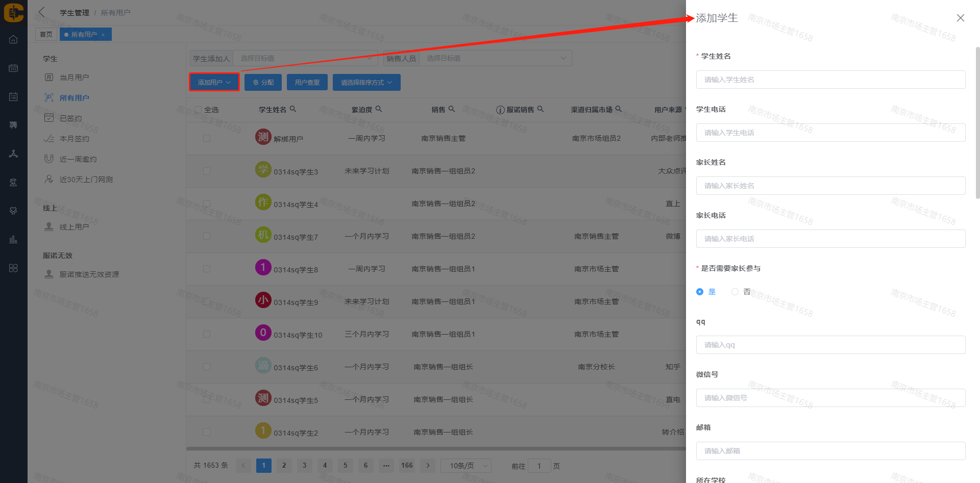Click the 用户查重 button

coord(307,82)
